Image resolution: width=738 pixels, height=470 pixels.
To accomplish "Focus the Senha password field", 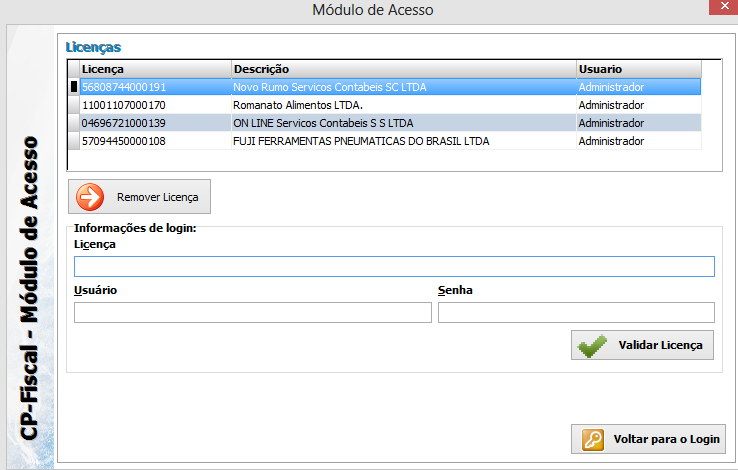I will click(576, 312).
